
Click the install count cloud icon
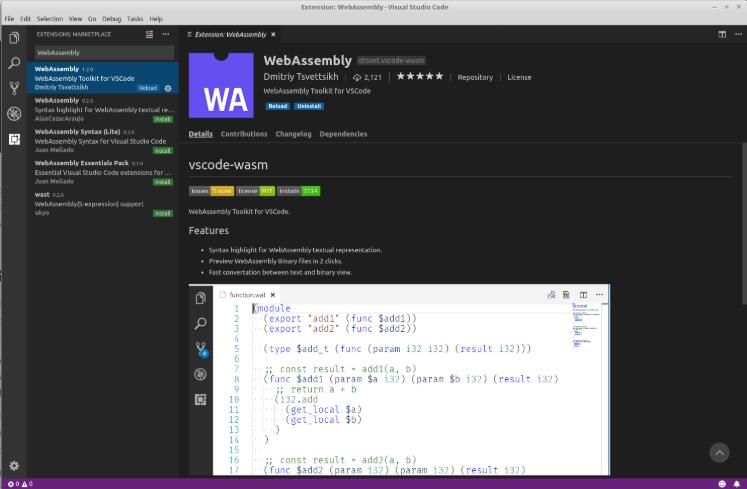[x=357, y=77]
